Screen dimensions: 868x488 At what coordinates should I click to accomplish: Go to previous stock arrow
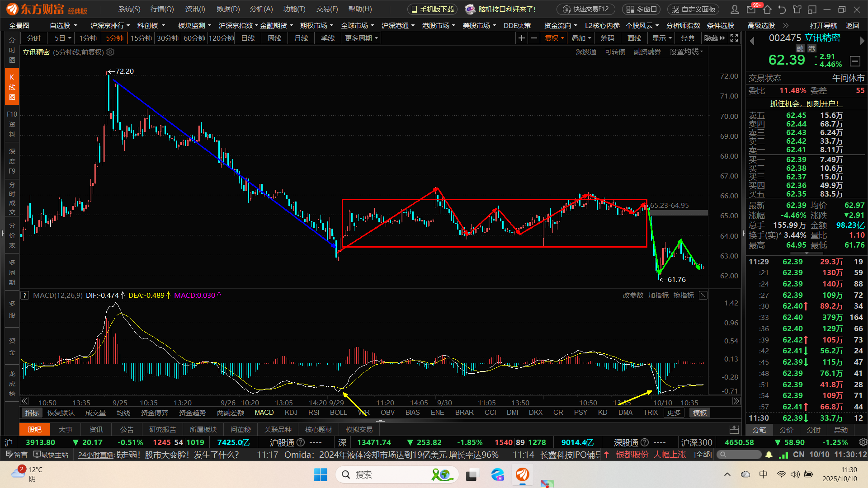pyautogui.click(x=752, y=41)
